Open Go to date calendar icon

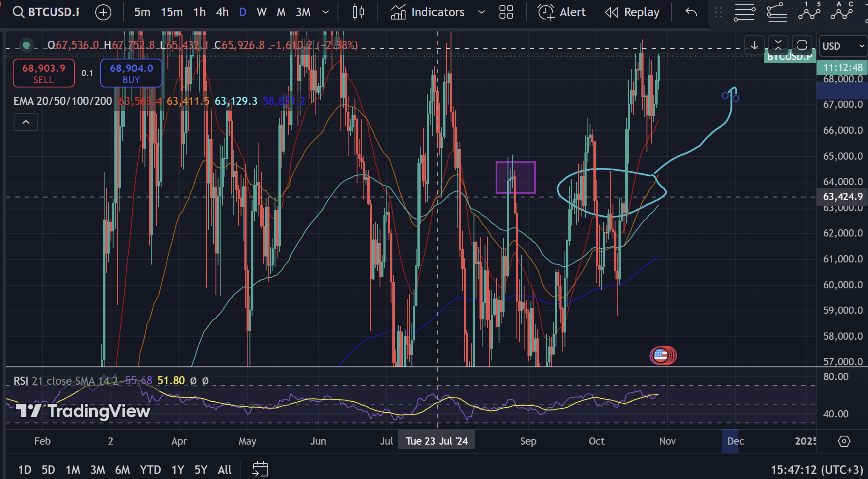pyautogui.click(x=260, y=469)
